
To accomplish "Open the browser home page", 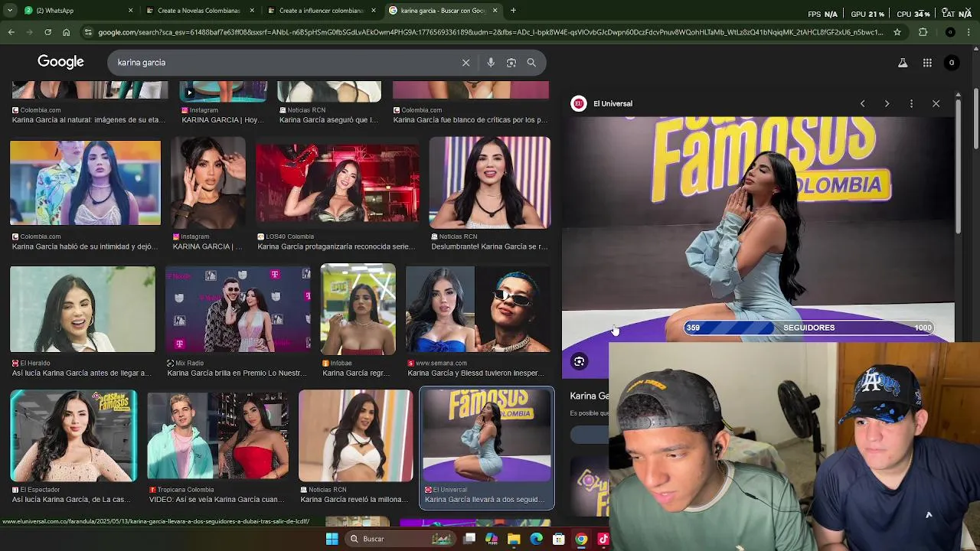I will click(x=66, y=32).
